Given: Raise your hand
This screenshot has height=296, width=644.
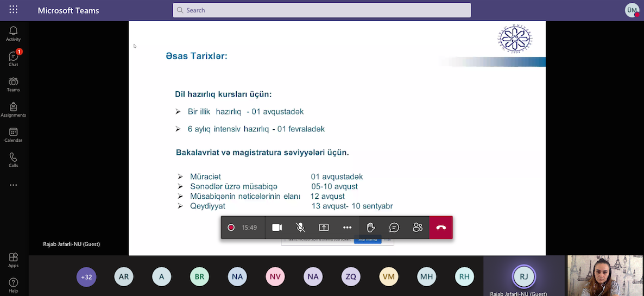Looking at the screenshot, I should pyautogui.click(x=371, y=228).
